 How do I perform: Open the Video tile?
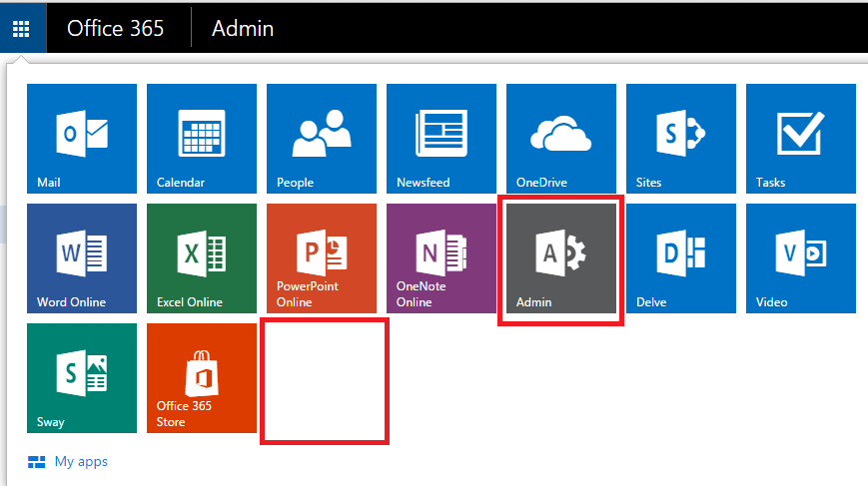(x=801, y=258)
